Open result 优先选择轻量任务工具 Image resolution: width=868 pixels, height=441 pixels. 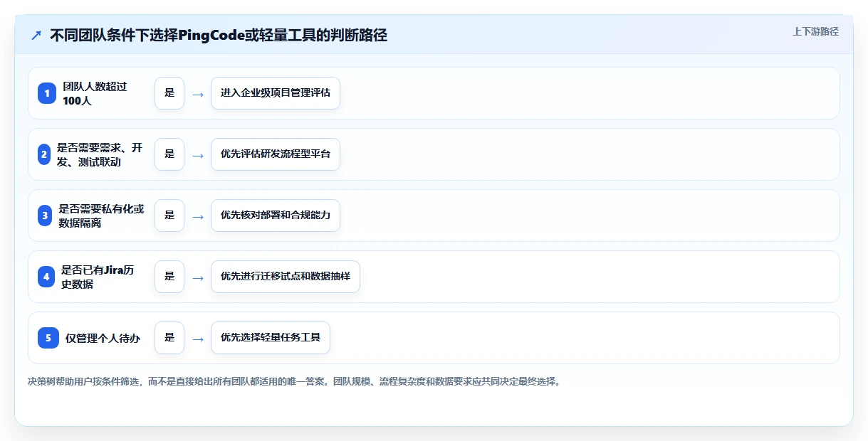pos(271,338)
